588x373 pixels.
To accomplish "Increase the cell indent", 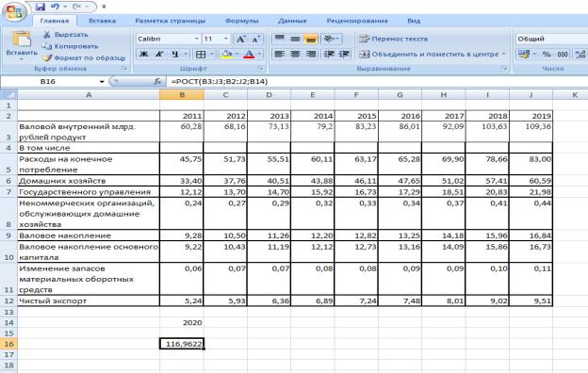I will click(344, 55).
